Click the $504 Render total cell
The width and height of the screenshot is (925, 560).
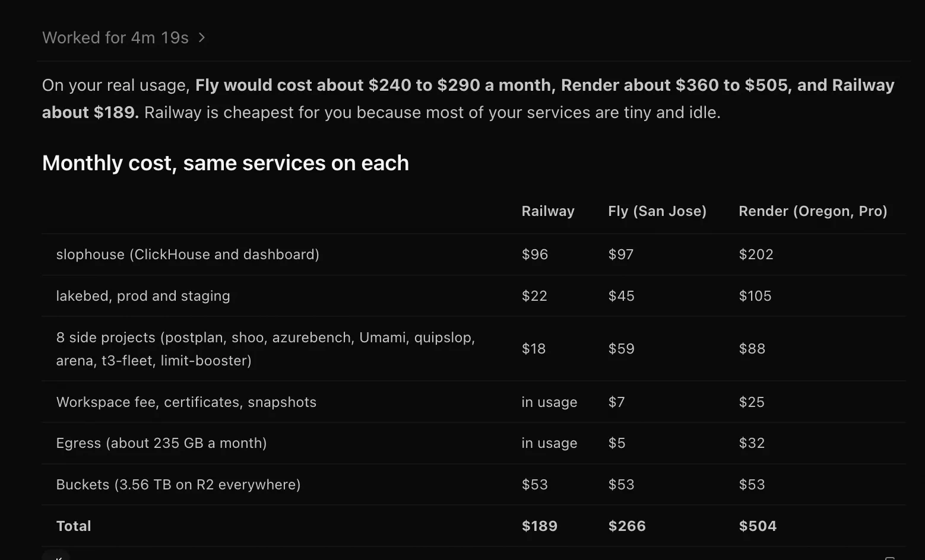coord(758,526)
